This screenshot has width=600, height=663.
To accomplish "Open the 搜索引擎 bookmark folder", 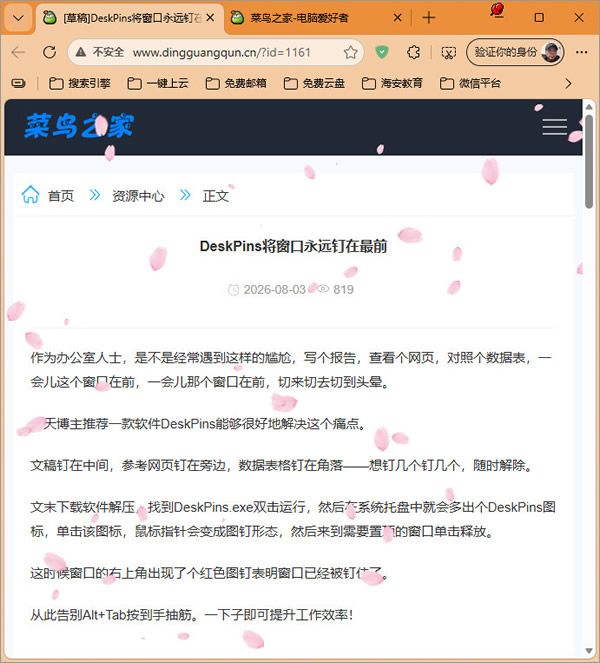I will coord(79,83).
